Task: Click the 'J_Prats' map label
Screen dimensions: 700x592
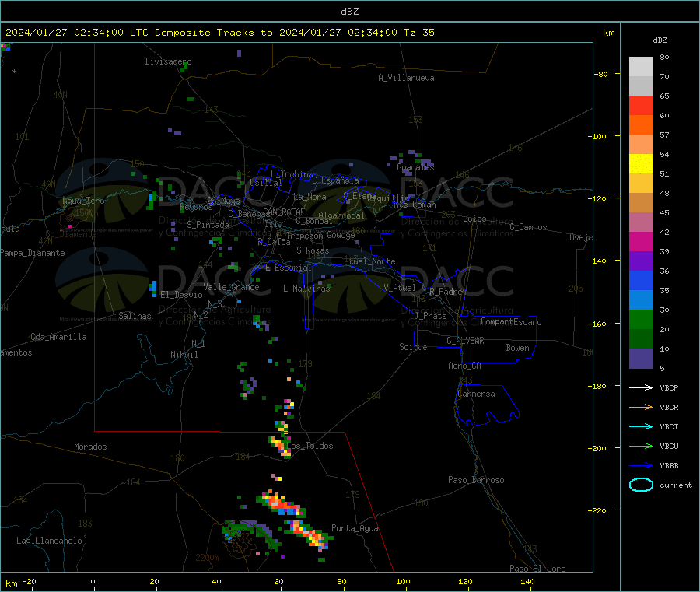Action: click(x=430, y=316)
